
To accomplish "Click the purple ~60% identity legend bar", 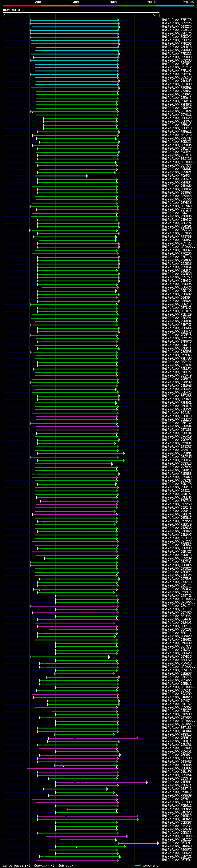I will tap(98, 6).
